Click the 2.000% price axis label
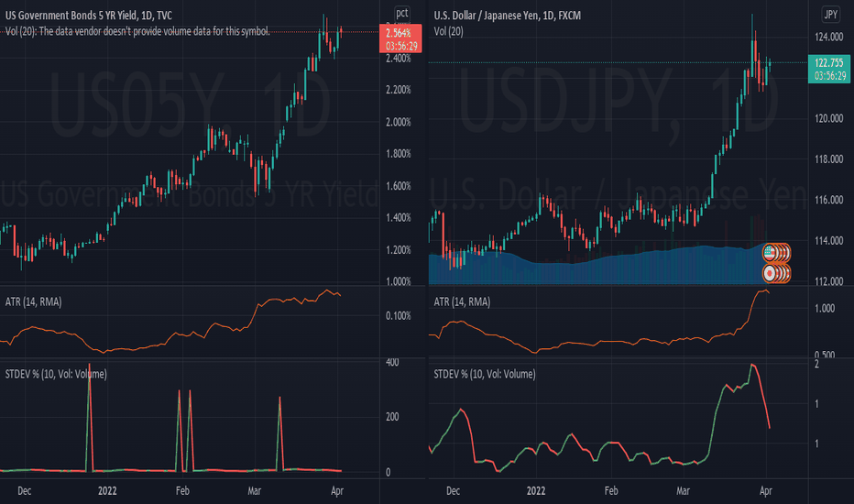Viewport: 854px width, 504px height. (398, 122)
